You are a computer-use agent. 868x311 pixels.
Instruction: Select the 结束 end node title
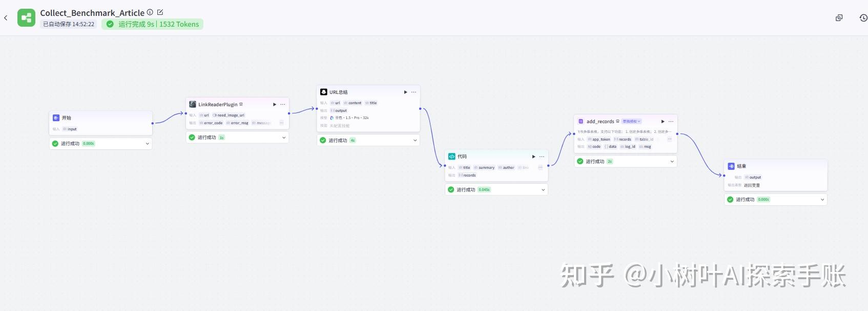point(741,166)
